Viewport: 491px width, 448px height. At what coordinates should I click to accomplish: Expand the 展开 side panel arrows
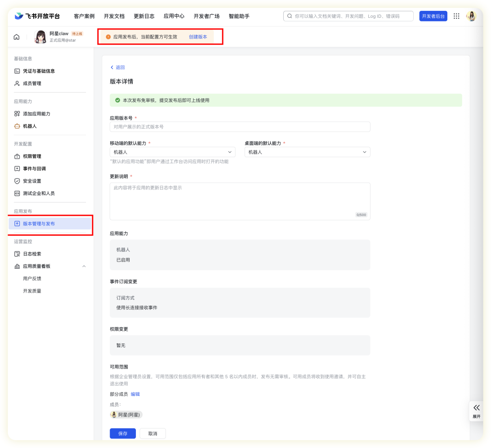pyautogui.click(x=476, y=408)
